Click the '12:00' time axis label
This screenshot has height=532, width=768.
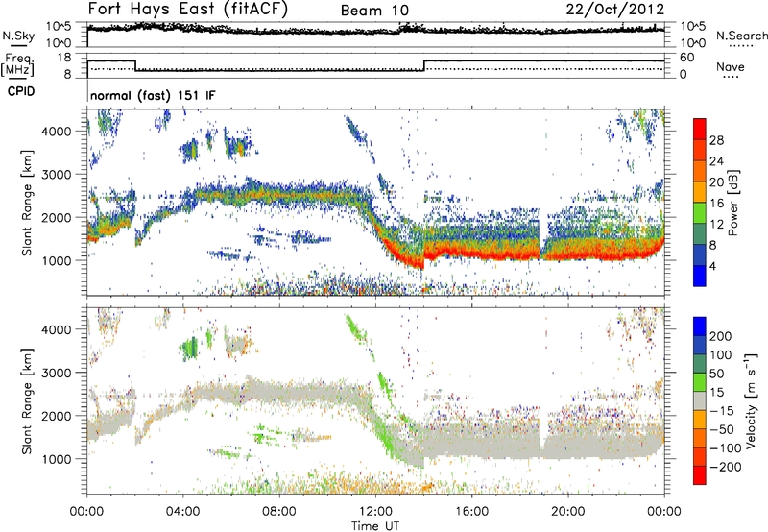(x=375, y=512)
